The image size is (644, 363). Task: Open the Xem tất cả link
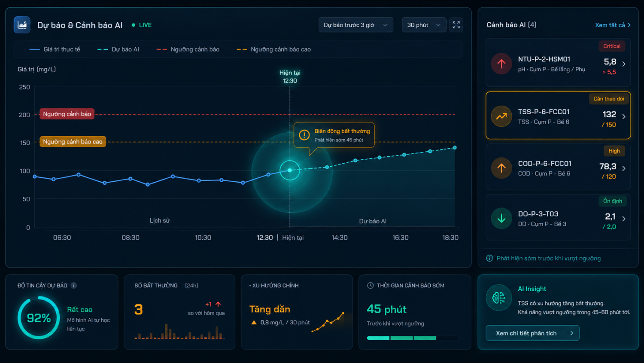[x=613, y=25]
